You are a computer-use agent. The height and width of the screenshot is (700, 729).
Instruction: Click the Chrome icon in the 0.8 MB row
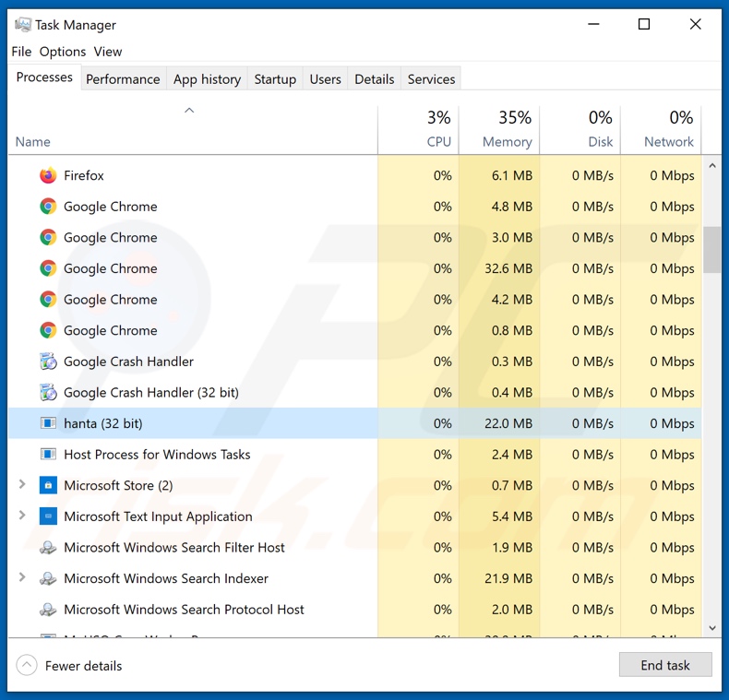coord(48,330)
